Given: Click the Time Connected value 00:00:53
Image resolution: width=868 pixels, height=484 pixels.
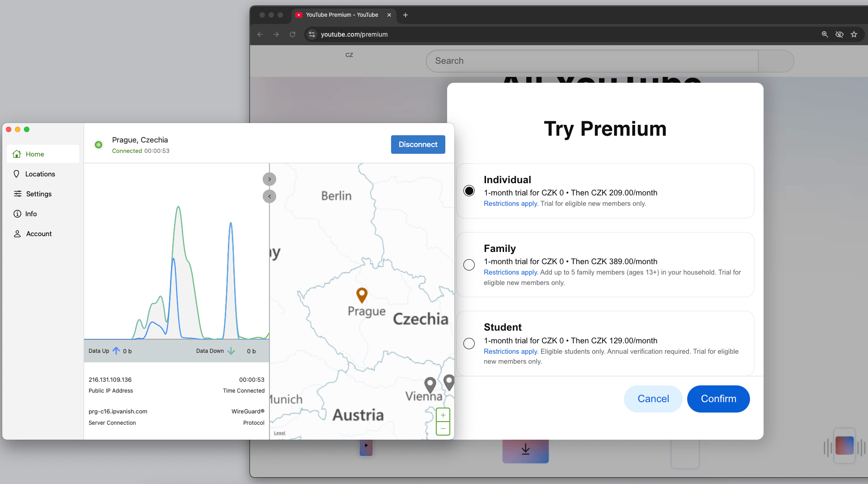Looking at the screenshot, I should pyautogui.click(x=252, y=380).
